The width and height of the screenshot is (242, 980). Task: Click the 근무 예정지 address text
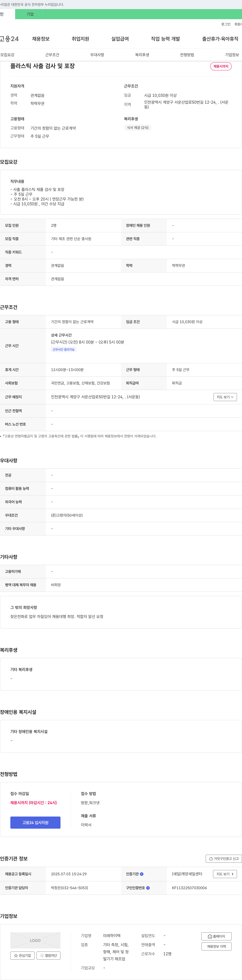95,397
